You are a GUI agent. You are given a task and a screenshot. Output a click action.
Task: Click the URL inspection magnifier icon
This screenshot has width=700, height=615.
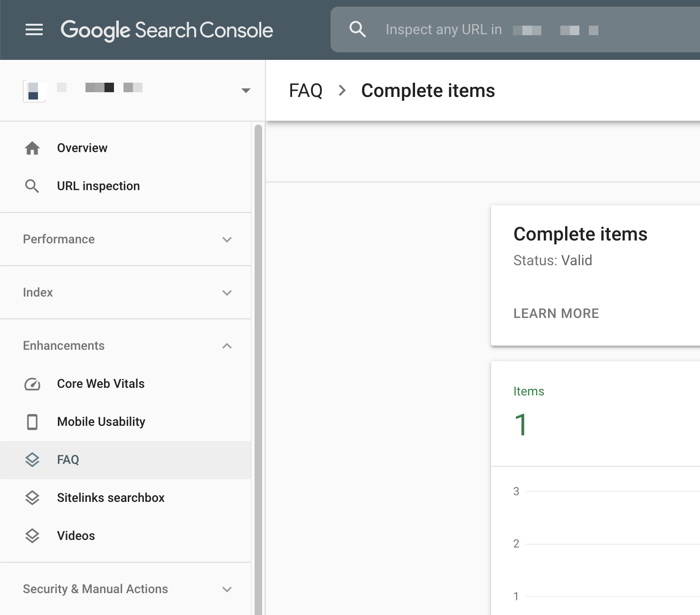[32, 186]
